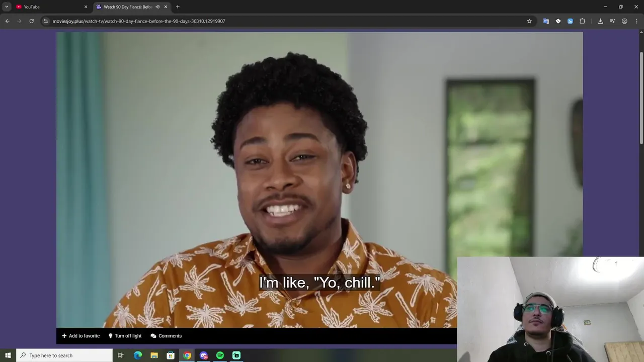This screenshot has height=362, width=644.
Task: Open the Comments section
Action: tap(166, 336)
